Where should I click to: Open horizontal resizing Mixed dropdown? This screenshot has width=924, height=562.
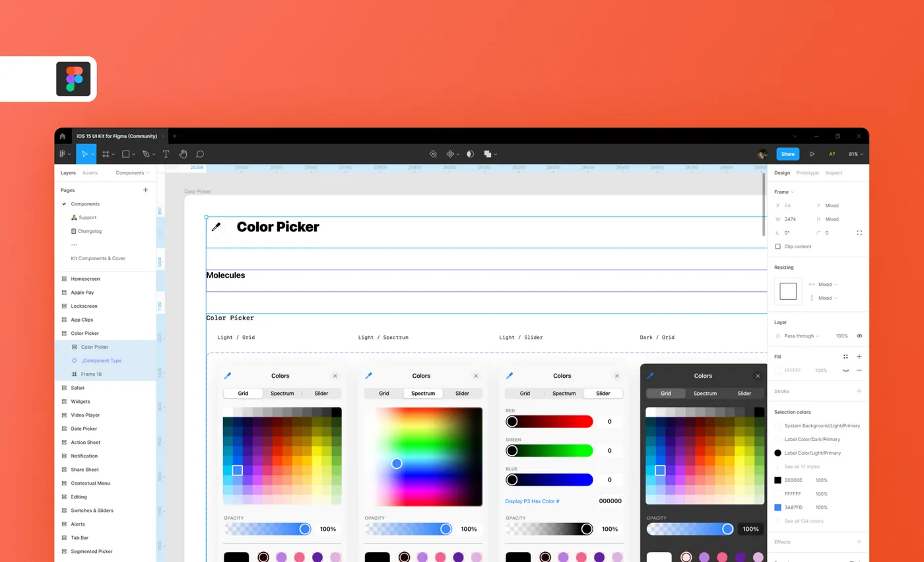click(x=828, y=285)
